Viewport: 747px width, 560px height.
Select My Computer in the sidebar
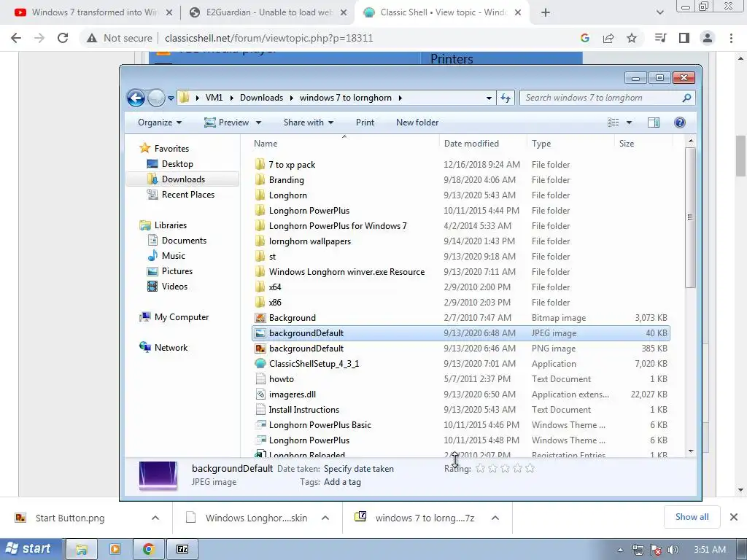[x=182, y=317]
